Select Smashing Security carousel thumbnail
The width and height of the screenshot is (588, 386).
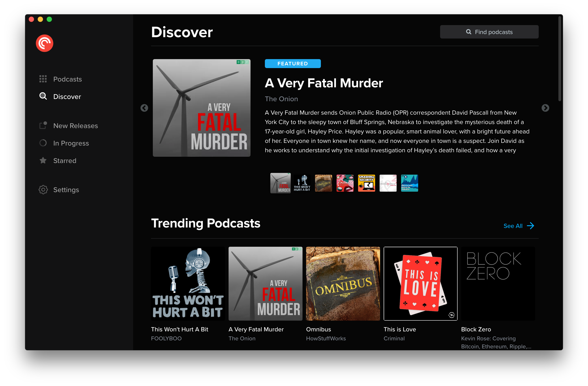pos(366,183)
